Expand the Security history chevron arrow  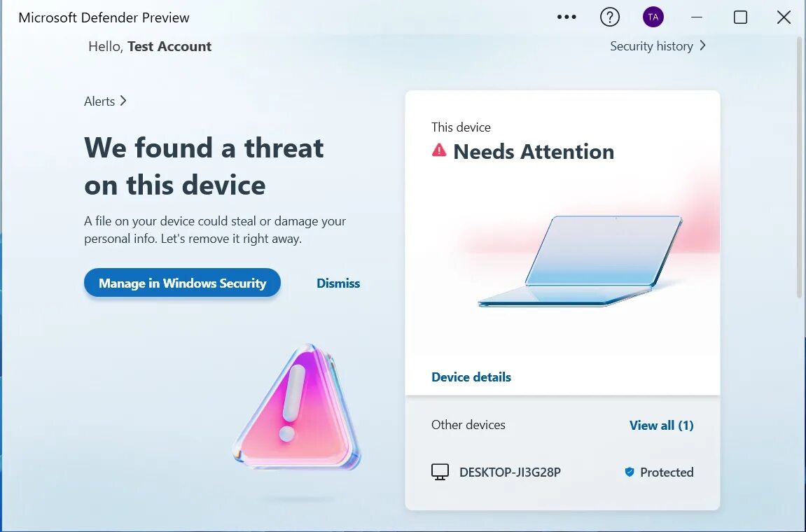(702, 45)
